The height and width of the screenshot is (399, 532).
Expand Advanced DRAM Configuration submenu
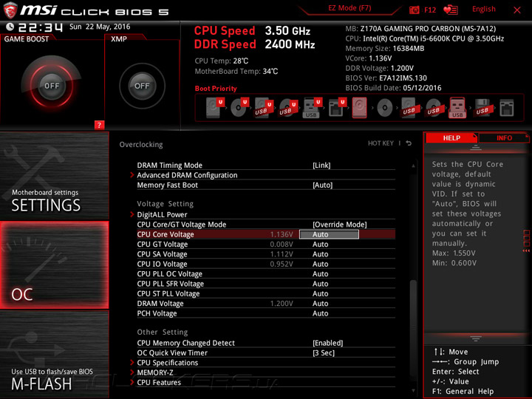click(187, 175)
